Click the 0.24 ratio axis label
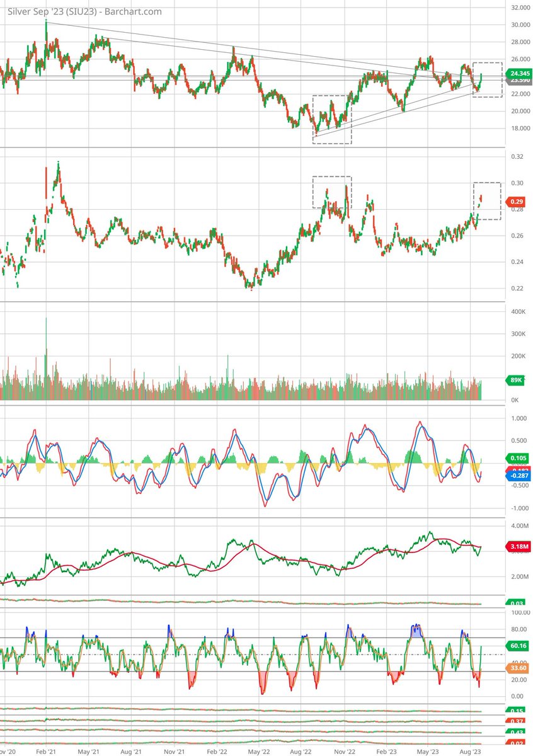Image resolution: width=533 pixels, height=756 pixels. (516, 262)
